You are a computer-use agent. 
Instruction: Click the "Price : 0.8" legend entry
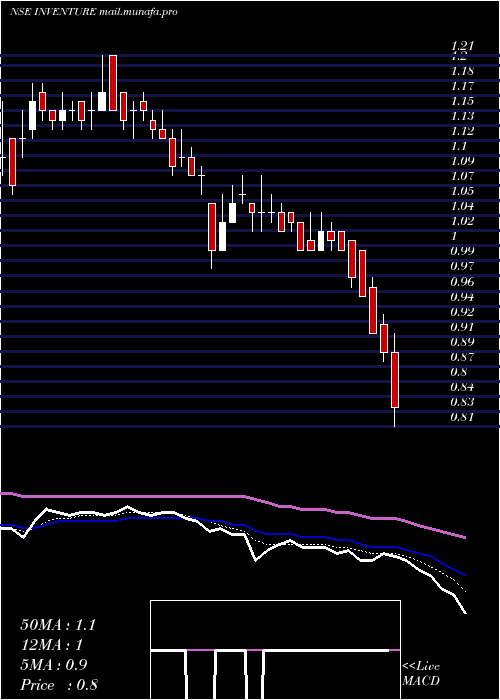(x=59, y=685)
